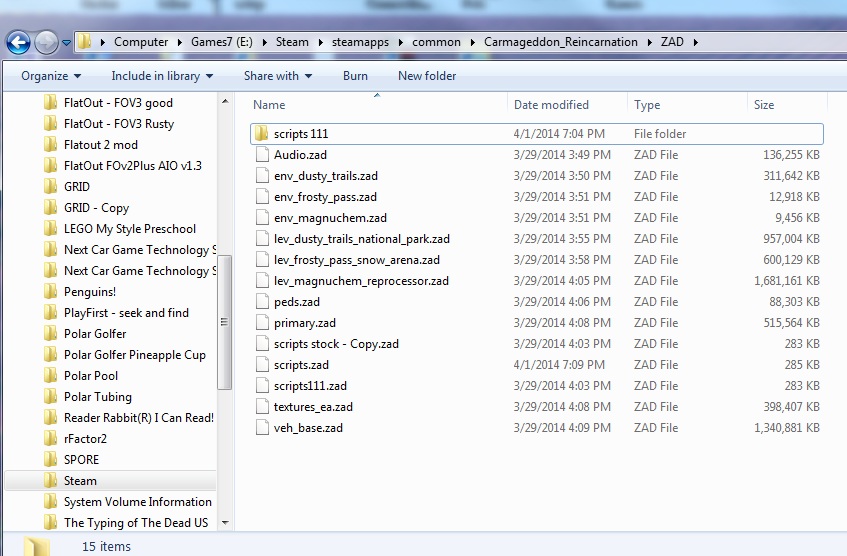Click Computer in the address breadcrumb
847x556 pixels.
(x=141, y=42)
